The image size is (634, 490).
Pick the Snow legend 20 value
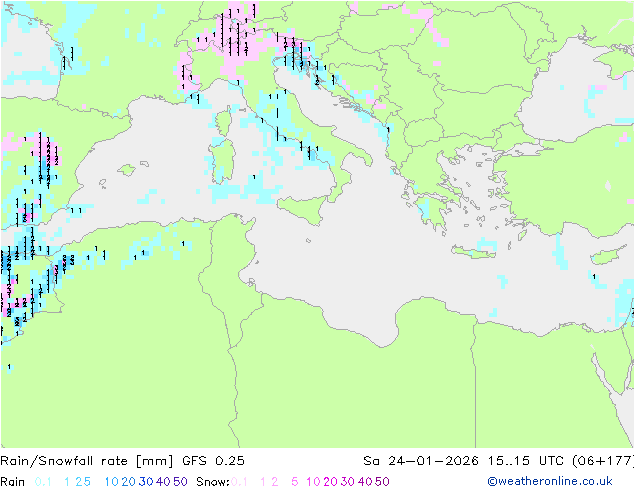(x=330, y=482)
